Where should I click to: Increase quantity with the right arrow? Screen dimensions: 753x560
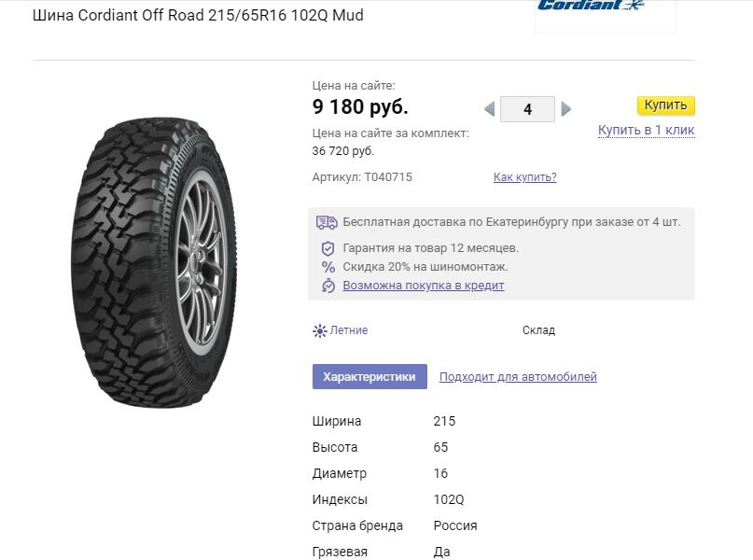(565, 109)
